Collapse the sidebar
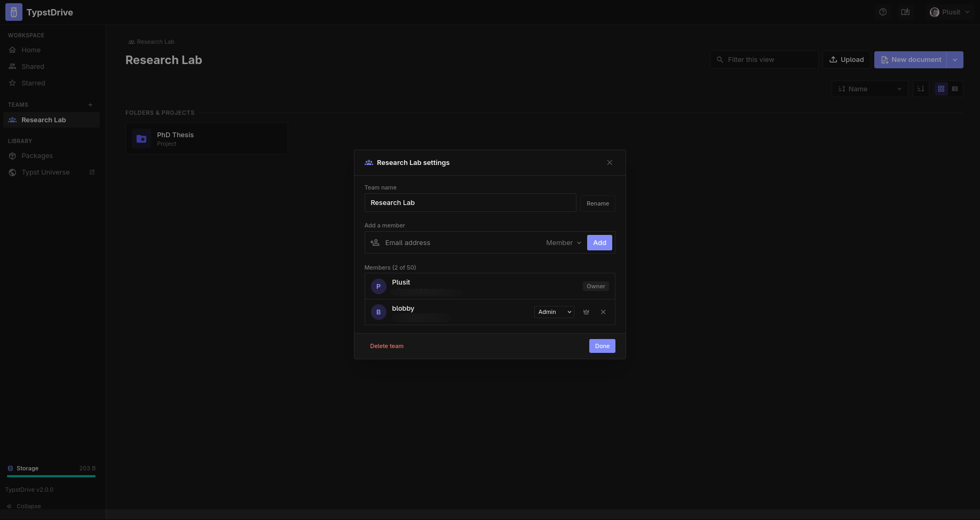 [24, 506]
